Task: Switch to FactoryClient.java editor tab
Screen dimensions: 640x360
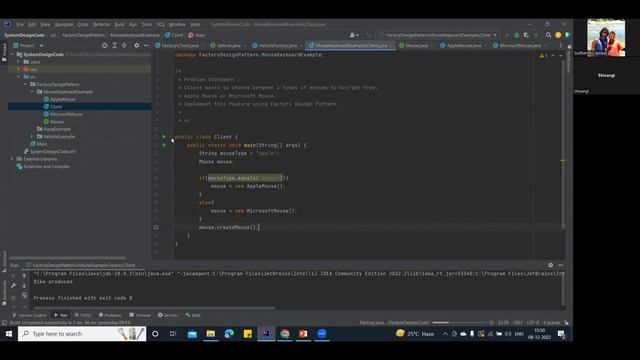Action: 180,45
